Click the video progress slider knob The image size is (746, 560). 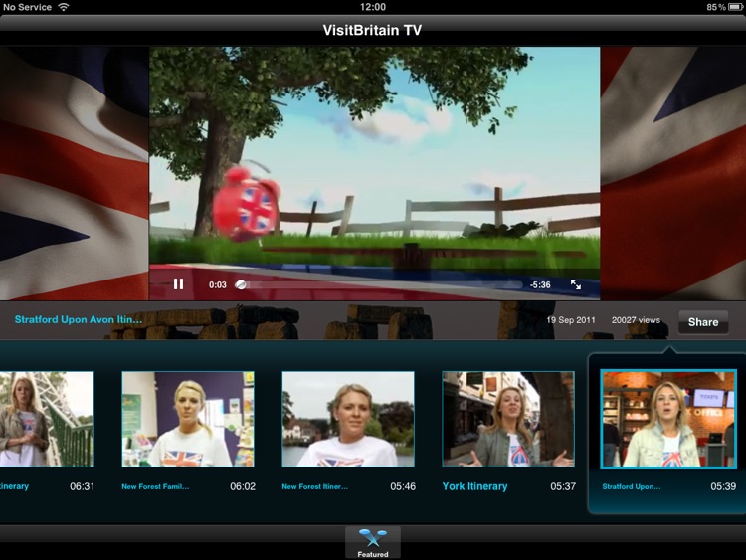click(241, 284)
